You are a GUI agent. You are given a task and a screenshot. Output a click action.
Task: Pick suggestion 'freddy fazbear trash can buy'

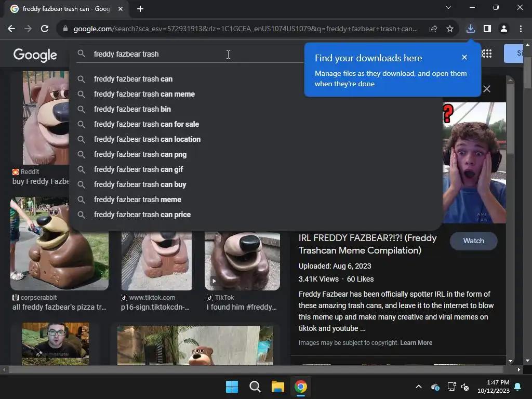tap(256, 184)
